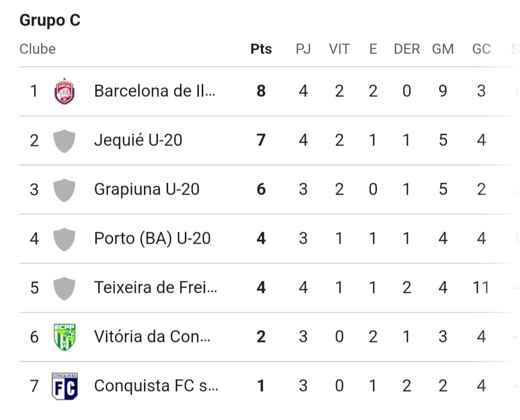Select the Teixeira de Frei... team name
520x420 pixels.
pos(156,287)
